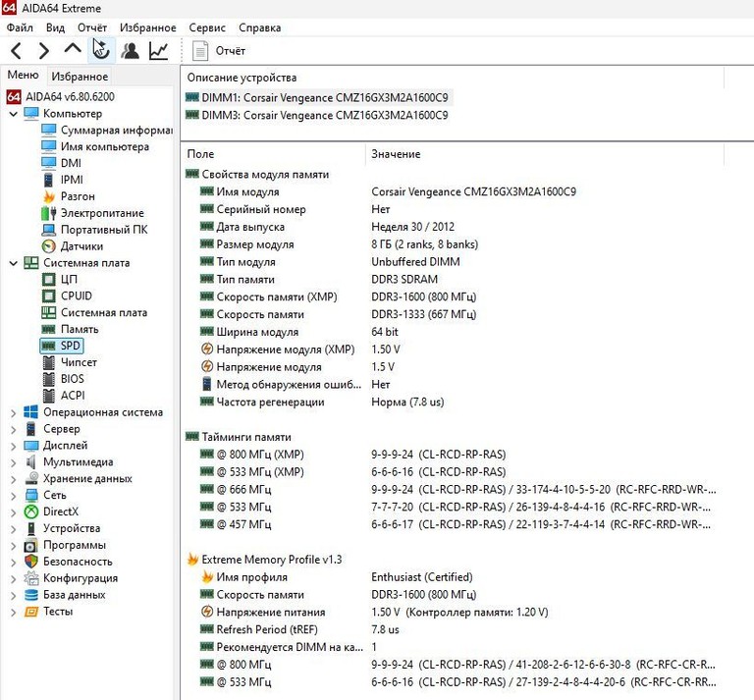The width and height of the screenshot is (754, 700).
Task: Click the ЦП processor icon
Action: coord(48,280)
